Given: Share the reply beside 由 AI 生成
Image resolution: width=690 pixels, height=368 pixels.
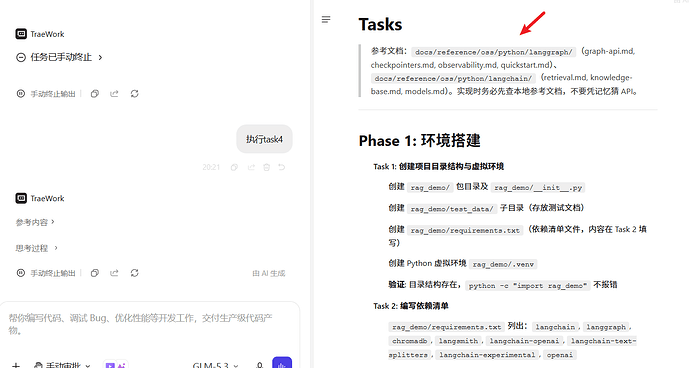Looking at the screenshot, I should pos(114,273).
